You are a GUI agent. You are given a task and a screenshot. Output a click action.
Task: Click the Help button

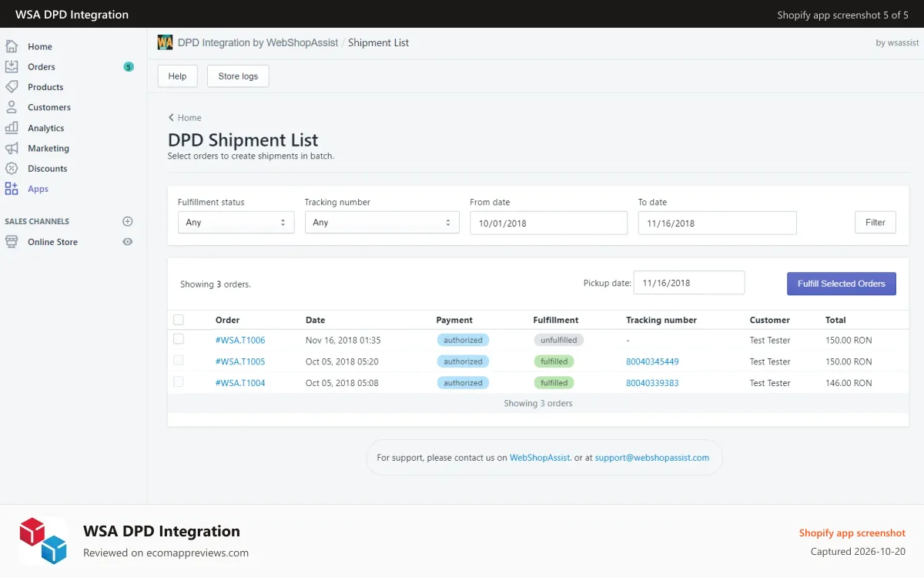point(177,76)
